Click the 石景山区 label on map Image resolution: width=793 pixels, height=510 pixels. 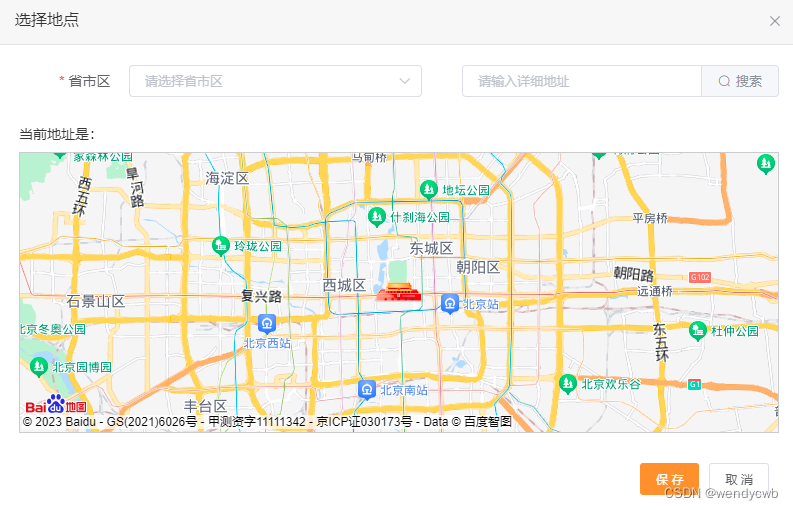[x=96, y=302]
